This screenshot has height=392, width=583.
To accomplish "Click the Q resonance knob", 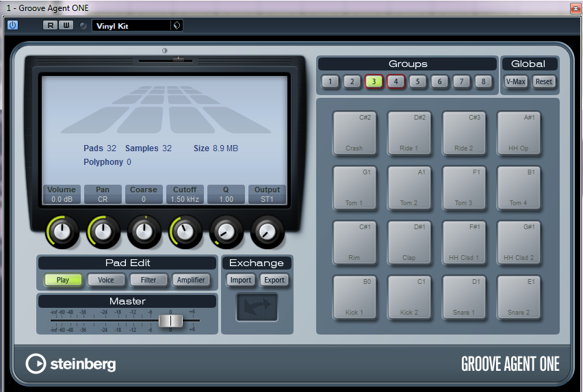I will 226,232.
